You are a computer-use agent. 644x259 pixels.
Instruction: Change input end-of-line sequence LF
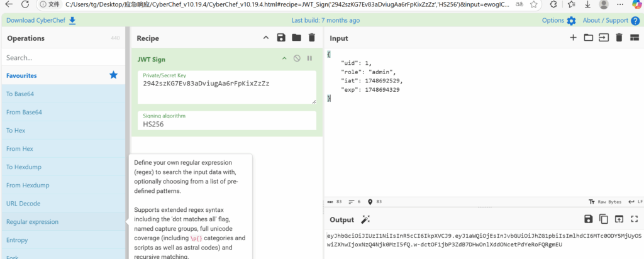click(x=635, y=202)
